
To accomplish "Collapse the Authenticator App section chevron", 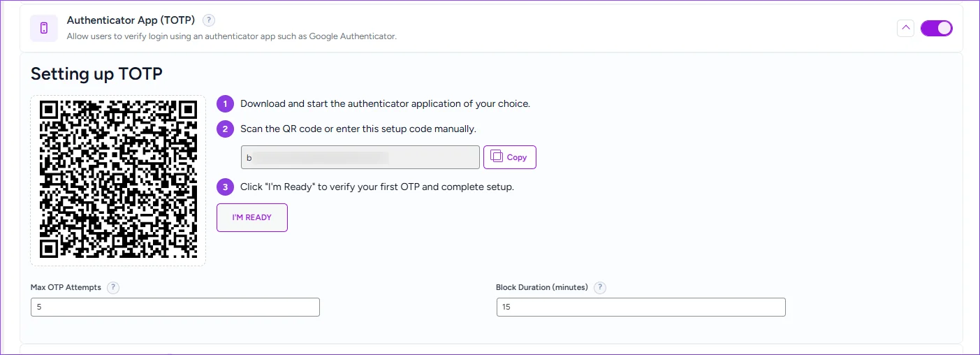I will [x=905, y=28].
